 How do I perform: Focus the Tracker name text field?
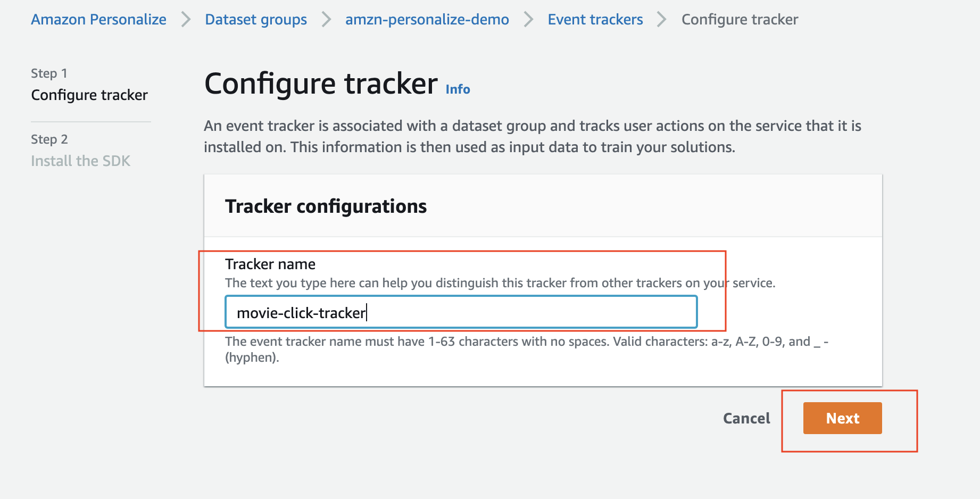pyautogui.click(x=461, y=312)
